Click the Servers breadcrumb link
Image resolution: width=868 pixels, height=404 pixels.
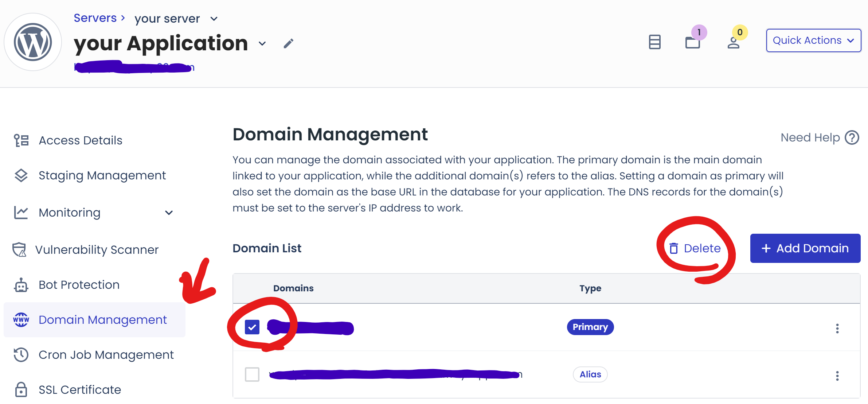pyautogui.click(x=95, y=18)
